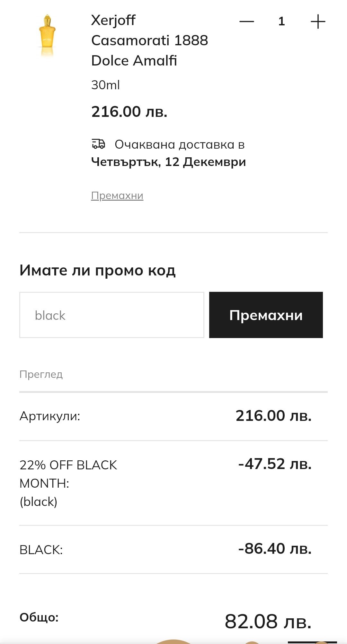Click the Имате ли промо код heading
The image size is (347, 644).
tap(97, 270)
